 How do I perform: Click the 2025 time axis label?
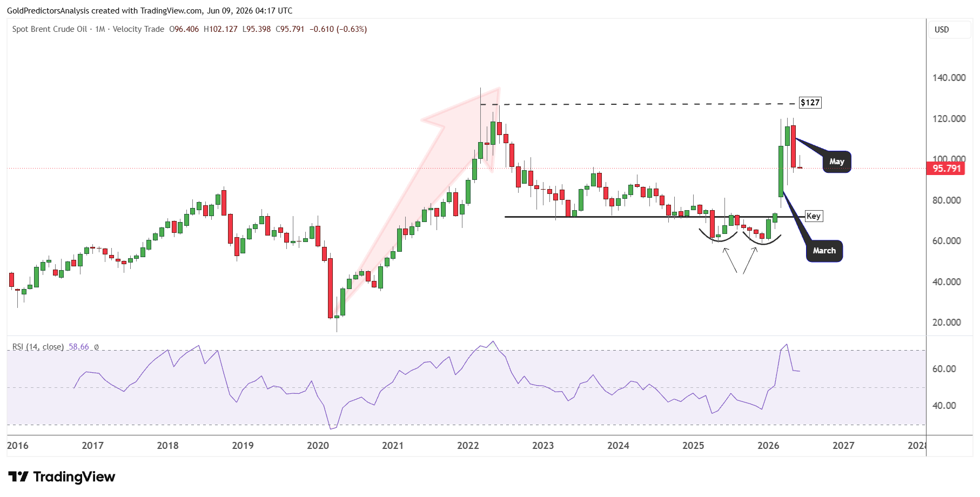tap(694, 446)
